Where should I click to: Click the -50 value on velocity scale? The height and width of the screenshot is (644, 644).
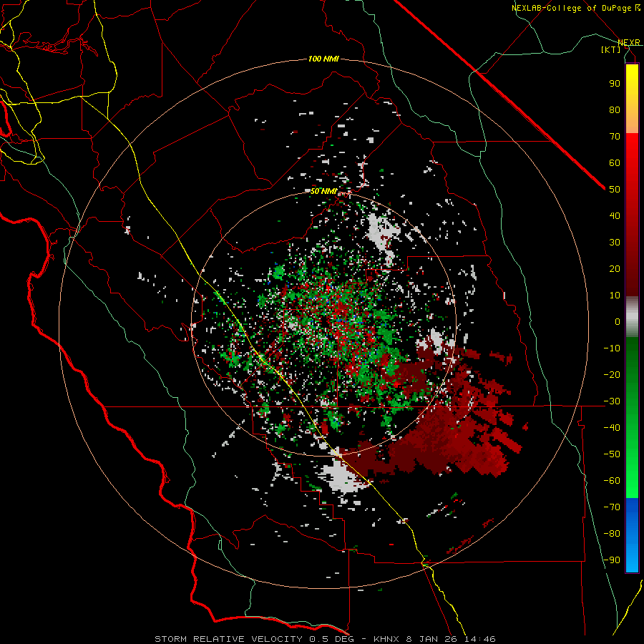[612, 454]
